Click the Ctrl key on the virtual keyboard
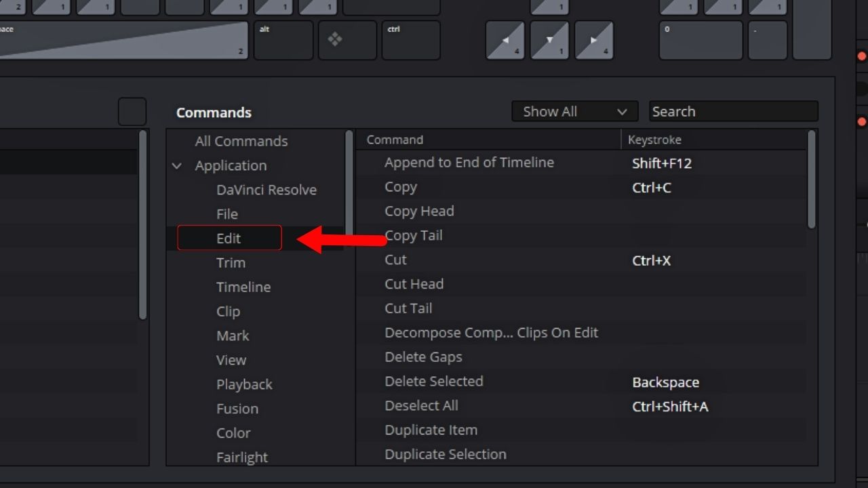Image resolution: width=868 pixels, height=488 pixels. tap(410, 41)
